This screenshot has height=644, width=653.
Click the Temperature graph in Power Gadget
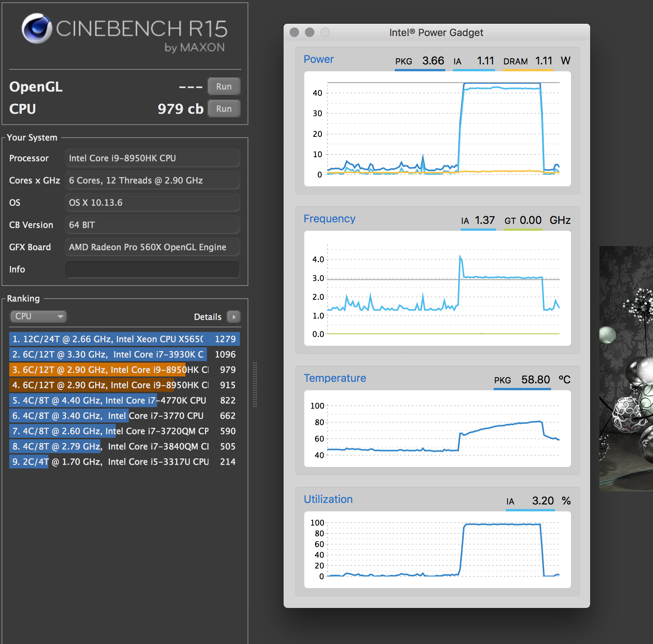[x=437, y=429]
